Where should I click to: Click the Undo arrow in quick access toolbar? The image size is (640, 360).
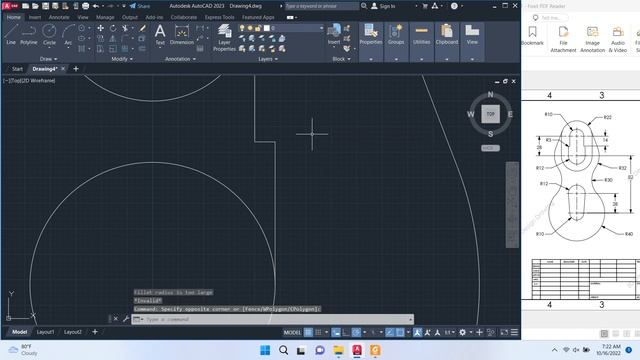click(x=96, y=6)
